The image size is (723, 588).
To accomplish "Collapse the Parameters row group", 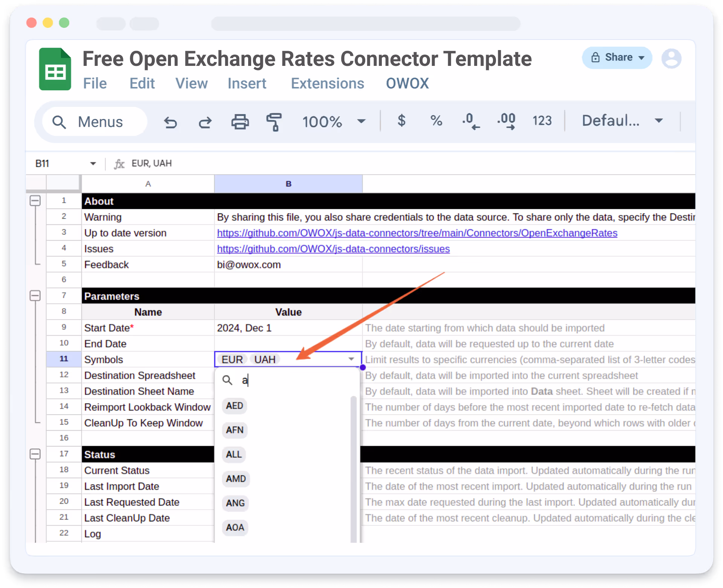I will pyautogui.click(x=35, y=296).
